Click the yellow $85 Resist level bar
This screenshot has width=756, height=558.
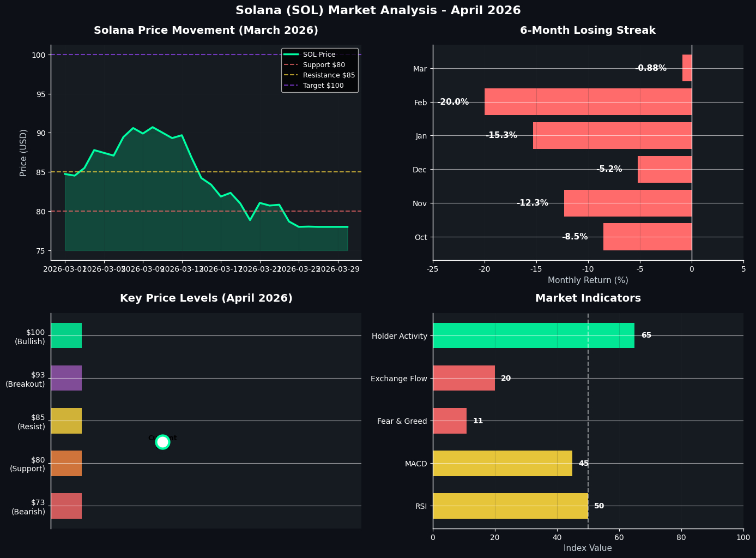(x=66, y=421)
